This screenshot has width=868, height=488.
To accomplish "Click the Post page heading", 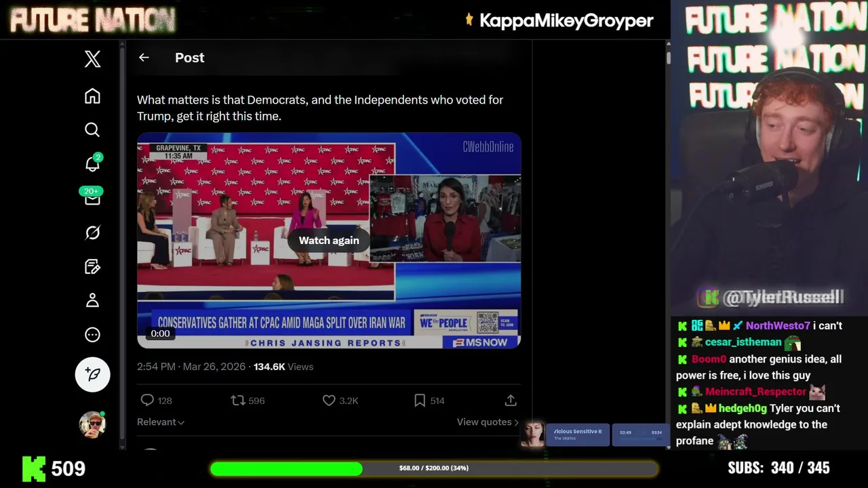I will (x=190, y=58).
